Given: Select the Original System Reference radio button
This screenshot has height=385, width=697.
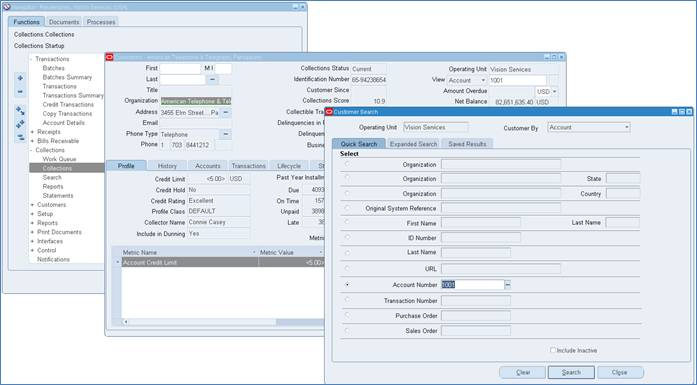Looking at the screenshot, I should (x=347, y=208).
